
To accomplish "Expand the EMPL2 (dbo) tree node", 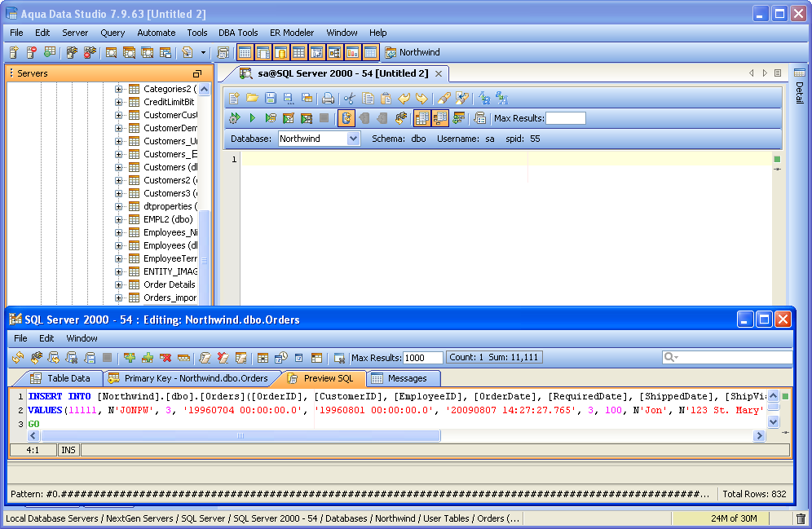I will coord(119,219).
